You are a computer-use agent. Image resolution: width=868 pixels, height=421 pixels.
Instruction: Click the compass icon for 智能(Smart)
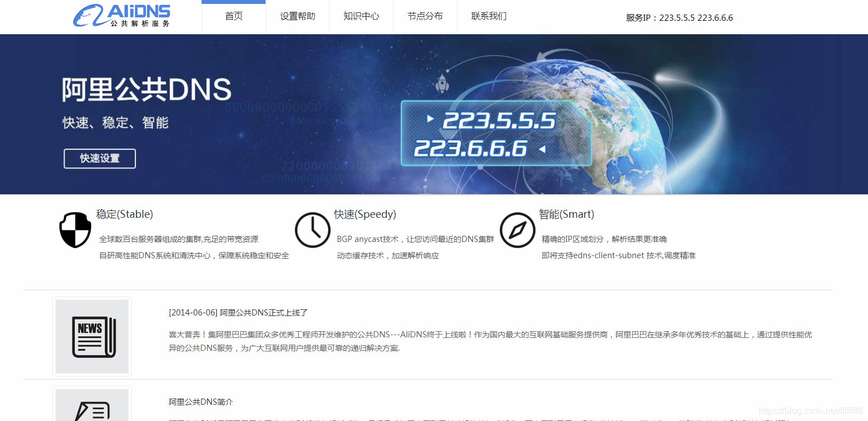pos(517,230)
